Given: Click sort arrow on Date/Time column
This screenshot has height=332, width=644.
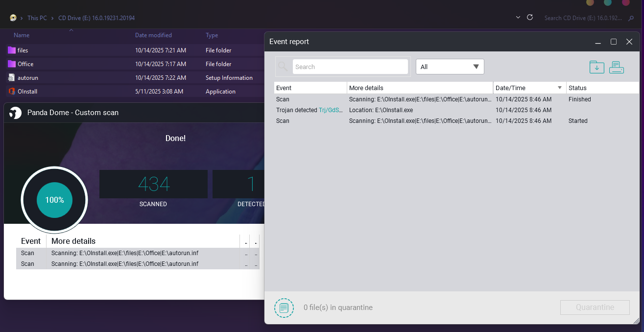Looking at the screenshot, I should (560, 88).
